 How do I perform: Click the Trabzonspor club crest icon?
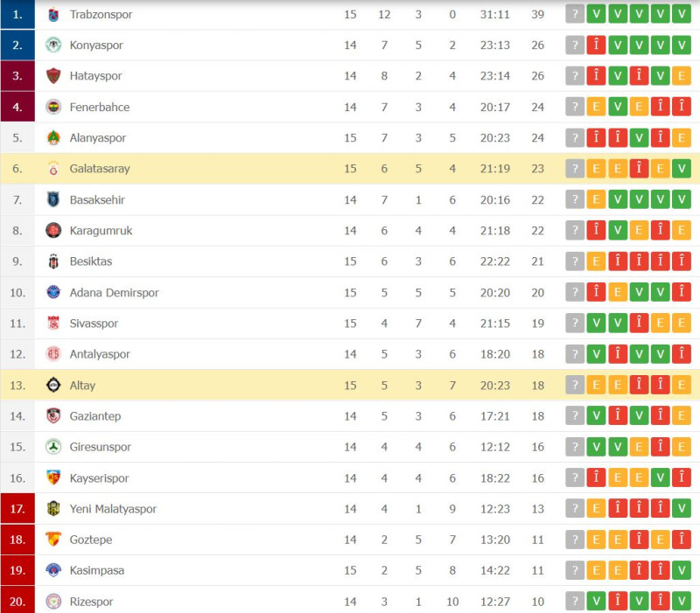pyautogui.click(x=53, y=15)
